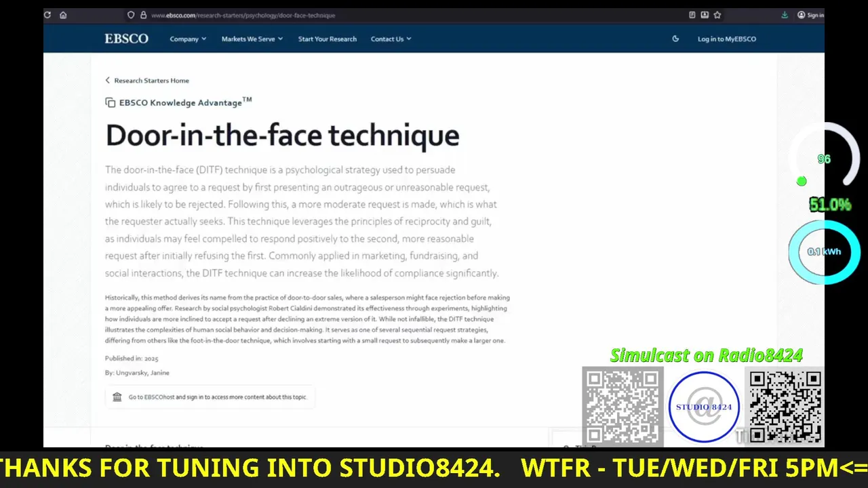Click the left QR code overlay

(x=623, y=407)
